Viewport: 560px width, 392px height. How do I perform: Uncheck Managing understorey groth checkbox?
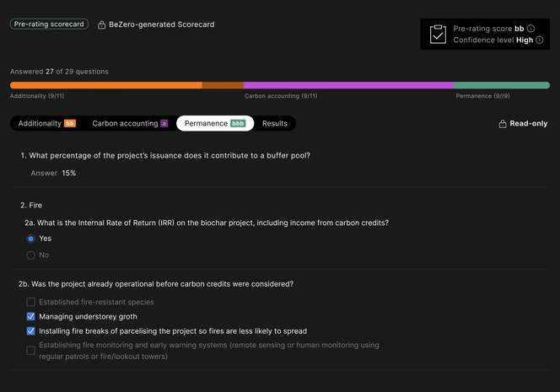[x=30, y=317]
